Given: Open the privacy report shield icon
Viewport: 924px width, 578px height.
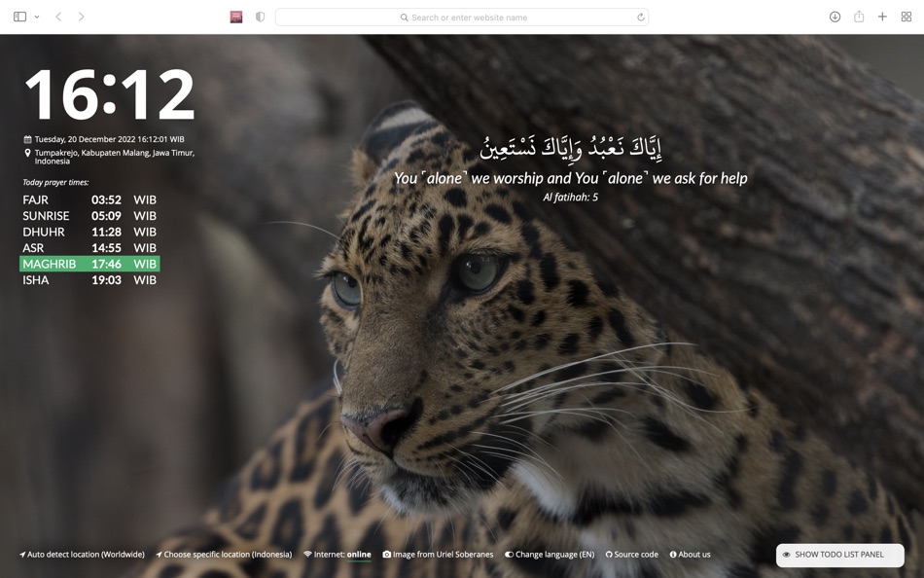Looking at the screenshot, I should (260, 18).
